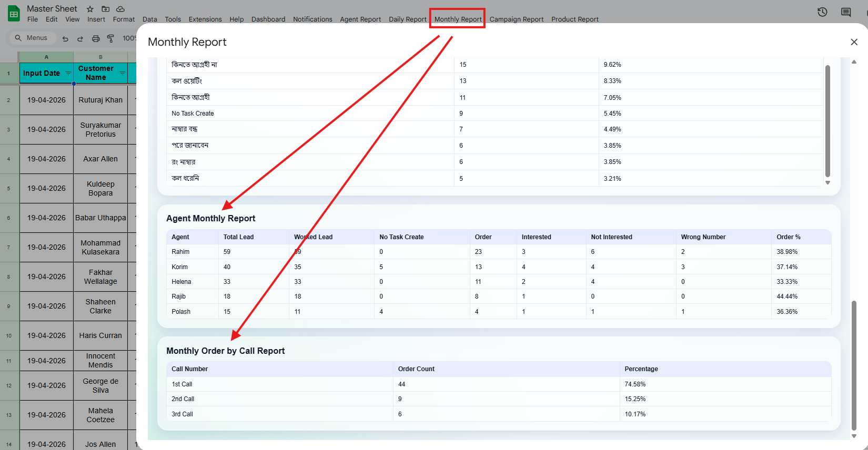868x450 pixels.
Task: Click the status table's inner scrollbar thumb
Action: (827, 121)
